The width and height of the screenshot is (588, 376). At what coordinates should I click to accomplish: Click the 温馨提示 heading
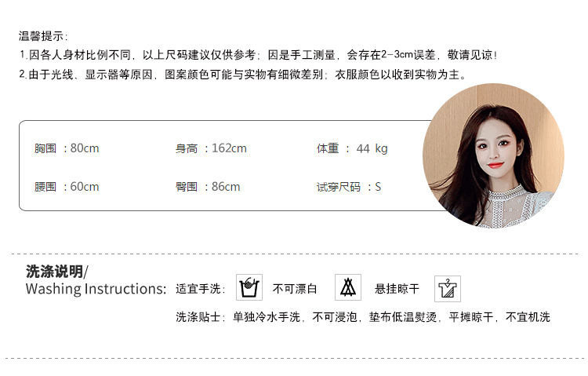click(43, 36)
